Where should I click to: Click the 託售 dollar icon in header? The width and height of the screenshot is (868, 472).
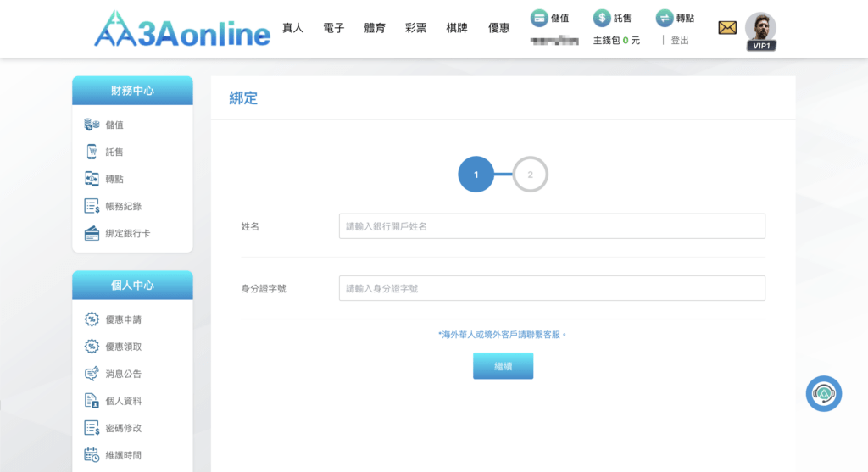602,18
